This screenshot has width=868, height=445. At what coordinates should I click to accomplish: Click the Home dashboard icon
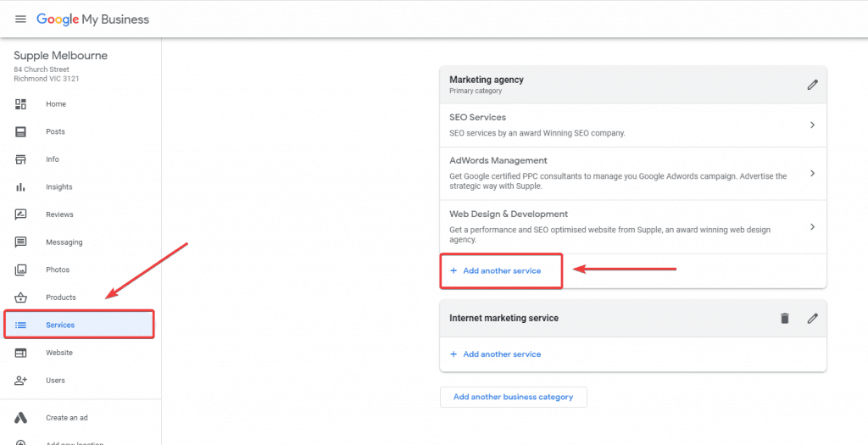20,104
